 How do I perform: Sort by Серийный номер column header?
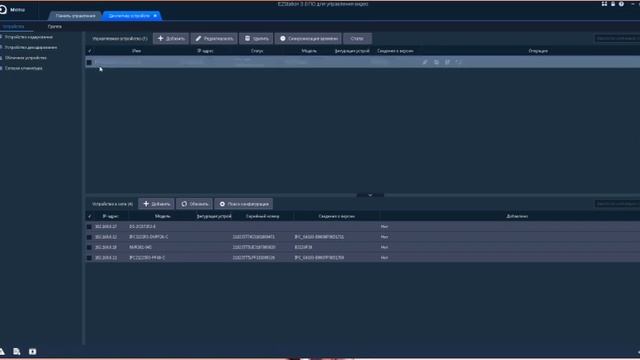click(x=262, y=216)
